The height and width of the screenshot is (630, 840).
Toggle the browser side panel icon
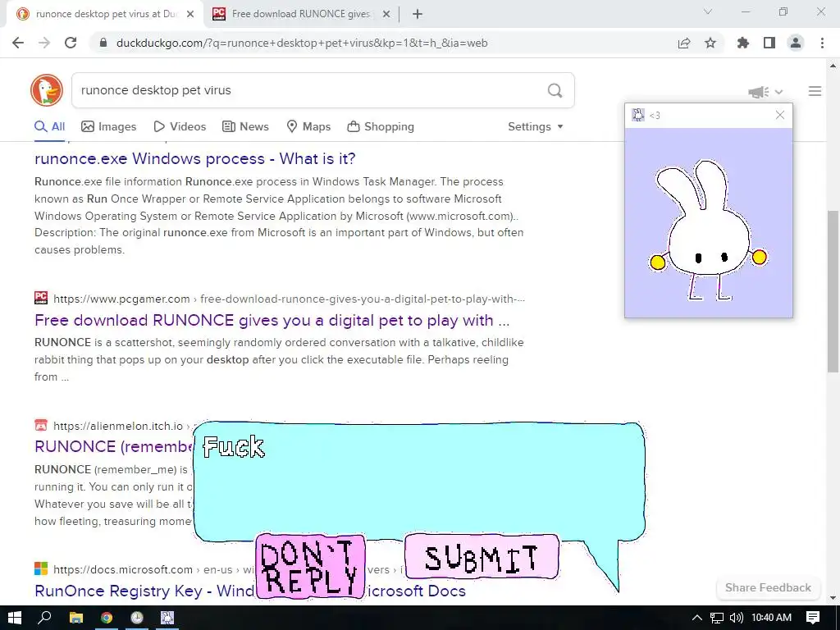tap(769, 43)
